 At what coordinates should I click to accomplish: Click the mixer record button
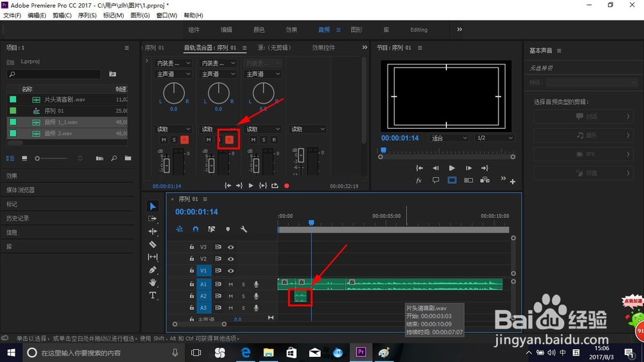pyautogui.click(x=287, y=186)
